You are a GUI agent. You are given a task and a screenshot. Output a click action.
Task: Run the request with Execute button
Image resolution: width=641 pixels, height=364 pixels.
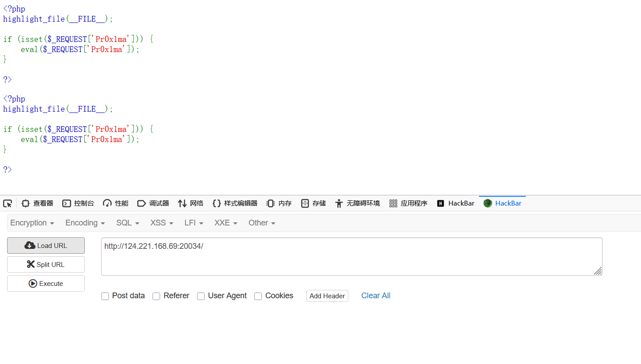pyautogui.click(x=46, y=284)
